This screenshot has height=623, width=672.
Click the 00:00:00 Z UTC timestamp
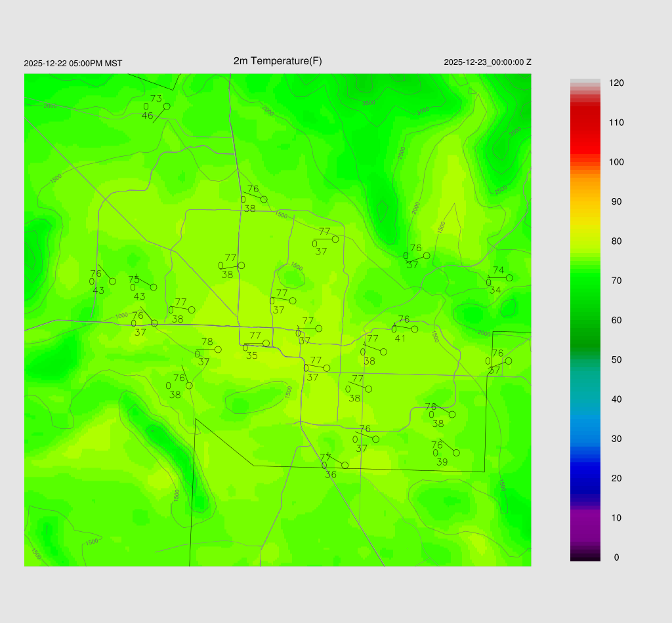488,62
